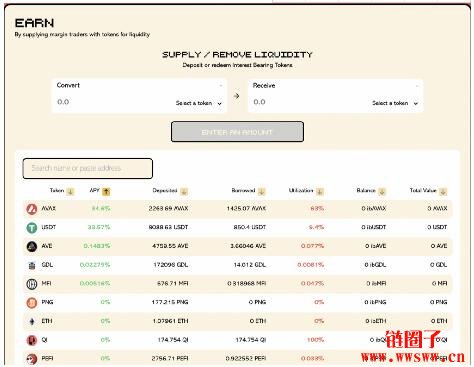Select the ETH token icon

click(32, 321)
